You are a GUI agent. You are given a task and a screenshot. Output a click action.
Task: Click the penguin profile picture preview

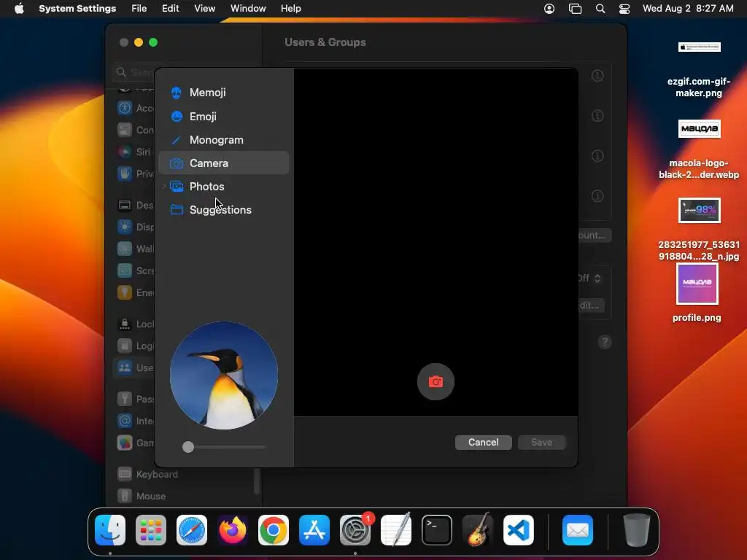tap(224, 376)
